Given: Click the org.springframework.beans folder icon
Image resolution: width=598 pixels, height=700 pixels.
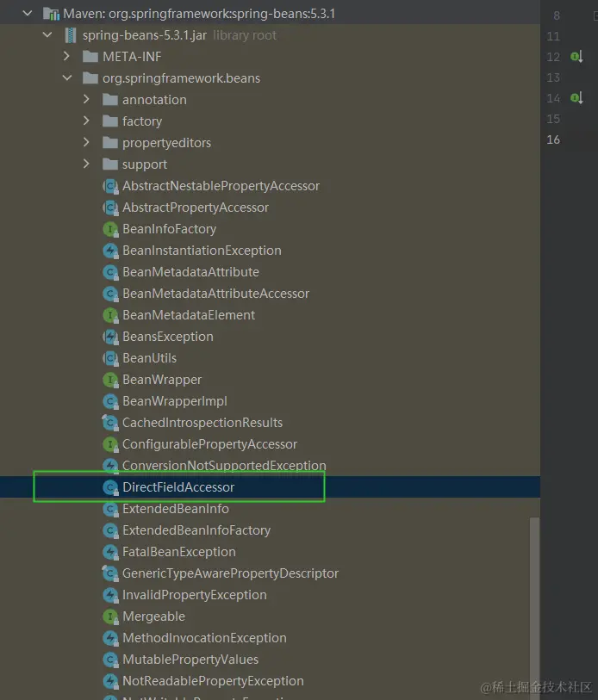Looking at the screenshot, I should pos(90,78).
